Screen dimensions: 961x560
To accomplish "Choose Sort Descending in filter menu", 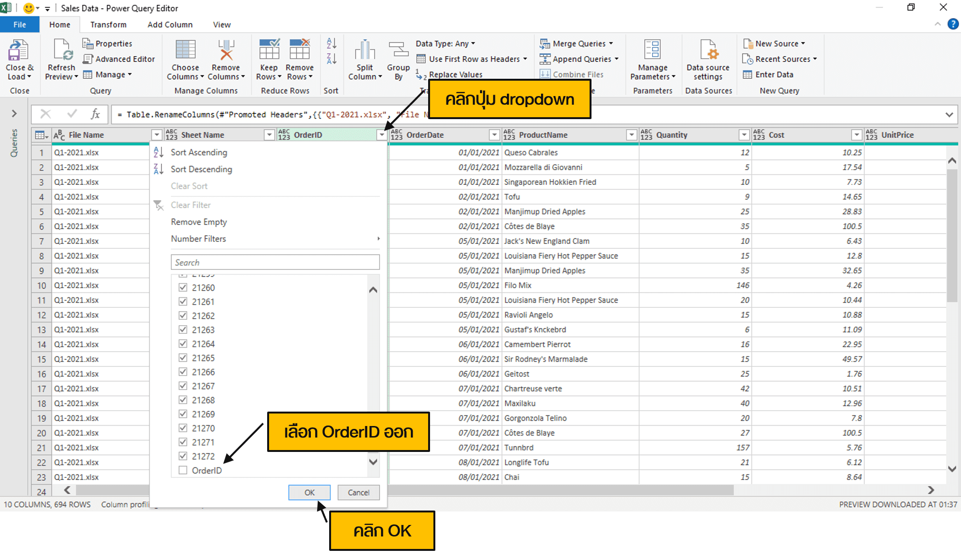I will 201,169.
